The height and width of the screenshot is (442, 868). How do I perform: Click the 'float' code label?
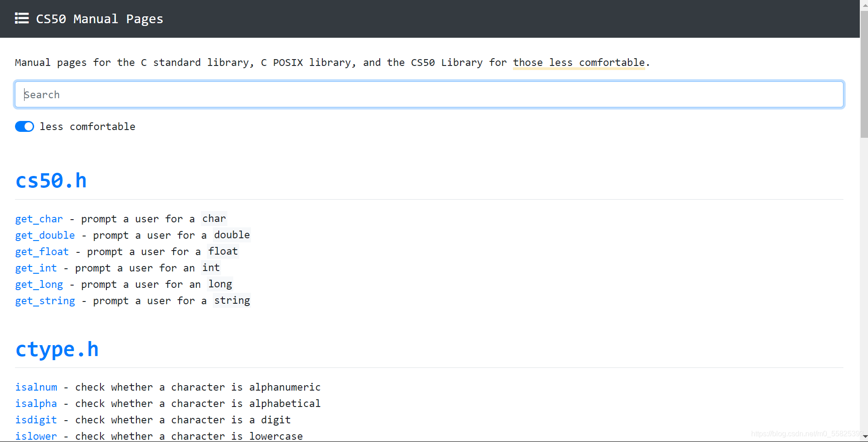[223, 251]
